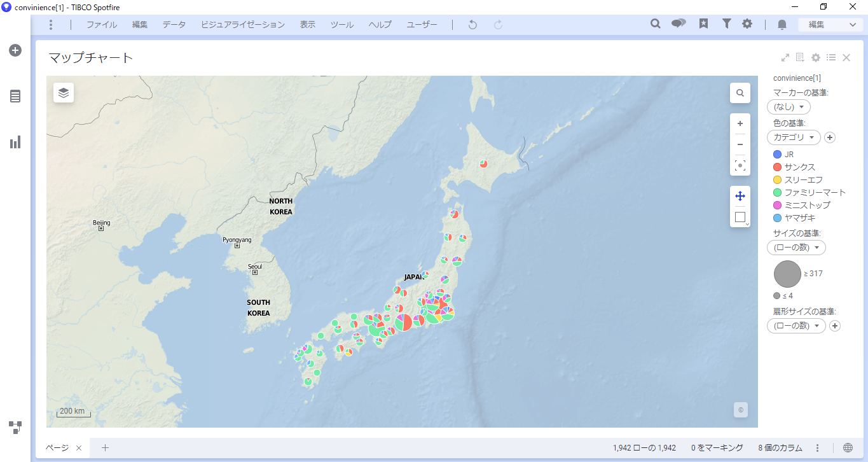Open the ビジュアライゼーション menu
The width and height of the screenshot is (868, 462).
click(243, 24)
